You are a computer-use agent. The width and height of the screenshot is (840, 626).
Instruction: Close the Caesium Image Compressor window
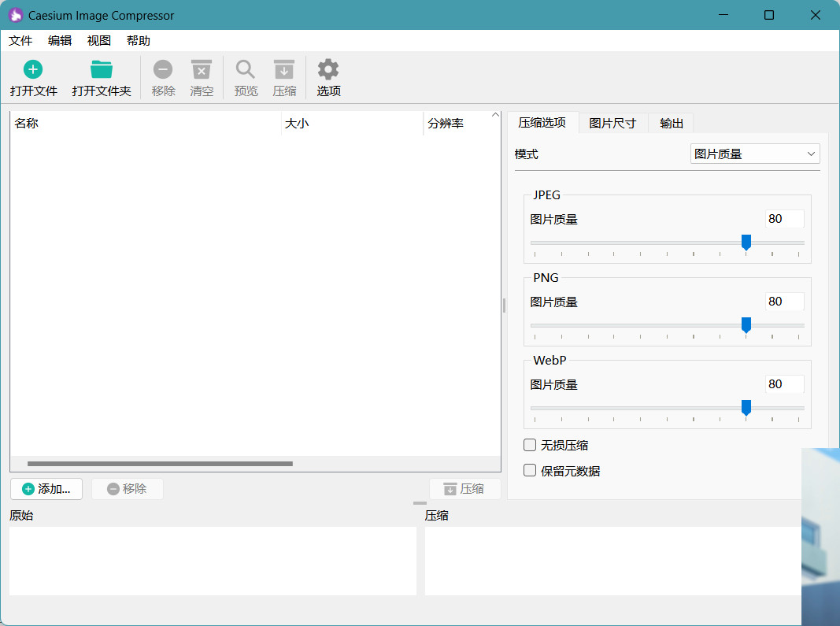(816, 15)
